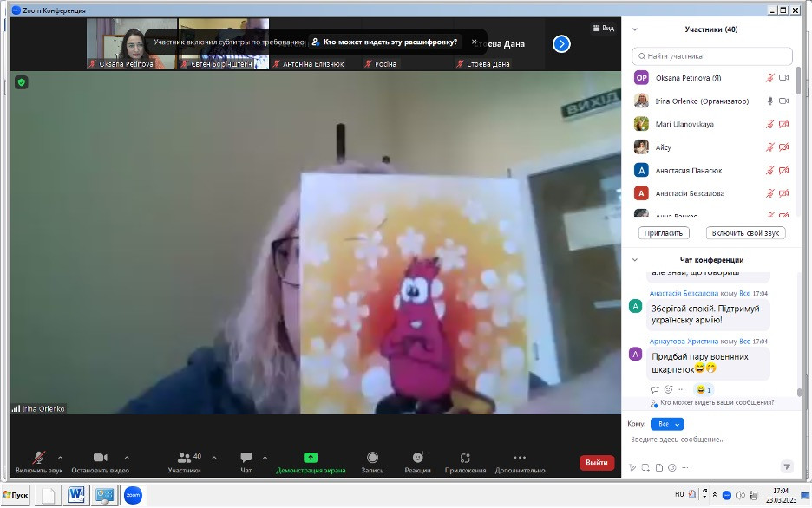Open the Пуск start menu
The width and height of the screenshot is (812, 508).
(16, 495)
